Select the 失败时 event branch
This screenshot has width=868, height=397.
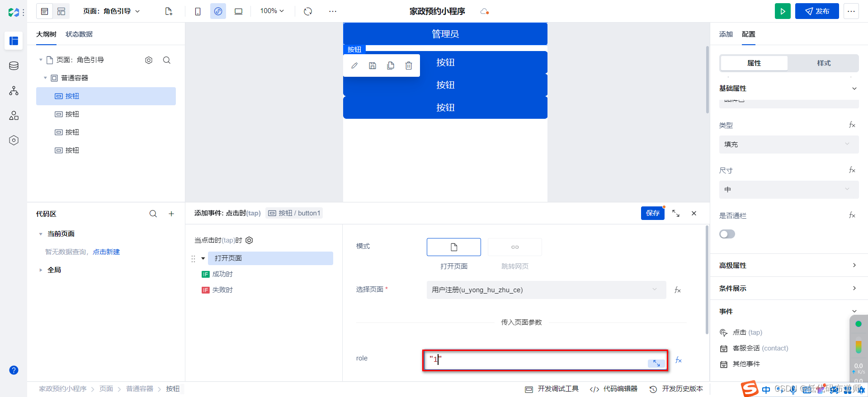click(x=217, y=290)
